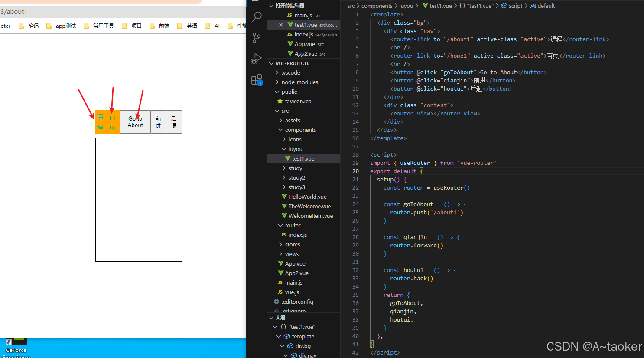The width and height of the screenshot is (644, 358).
Task: Select "test1.vue" node in outline
Action: 303,327
